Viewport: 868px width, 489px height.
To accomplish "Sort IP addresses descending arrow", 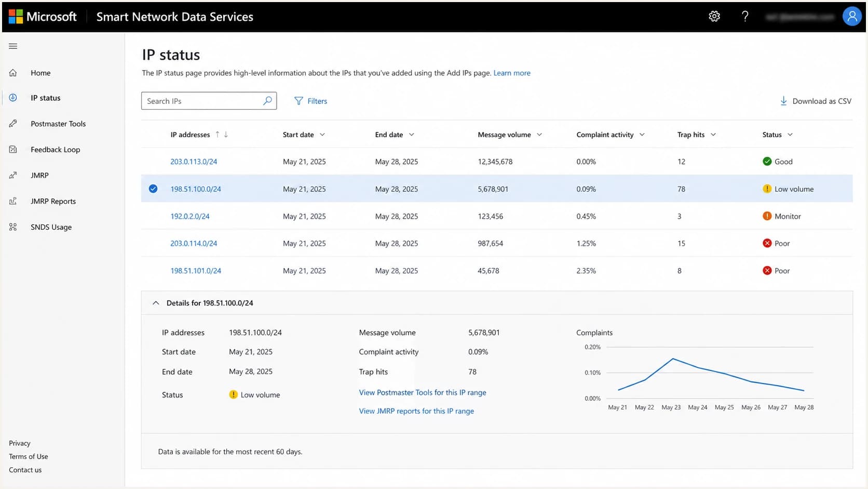I will point(226,135).
